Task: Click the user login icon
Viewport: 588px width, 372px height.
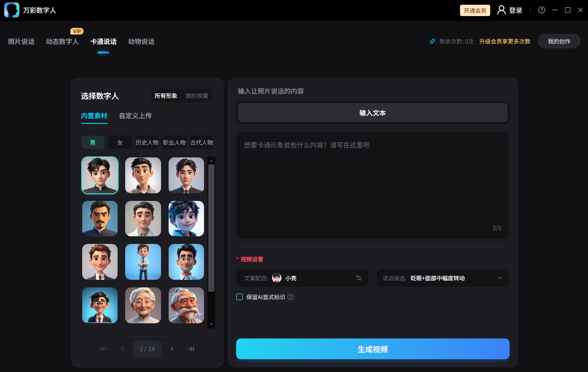Action: pos(501,9)
